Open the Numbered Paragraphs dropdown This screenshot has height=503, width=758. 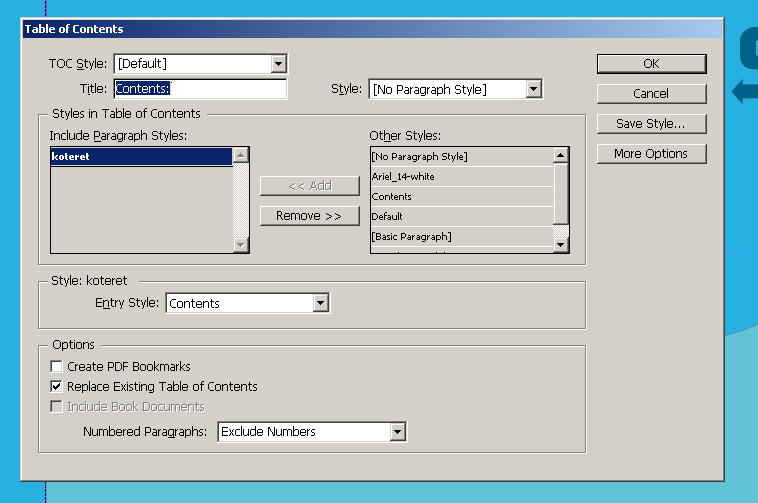[312, 431]
